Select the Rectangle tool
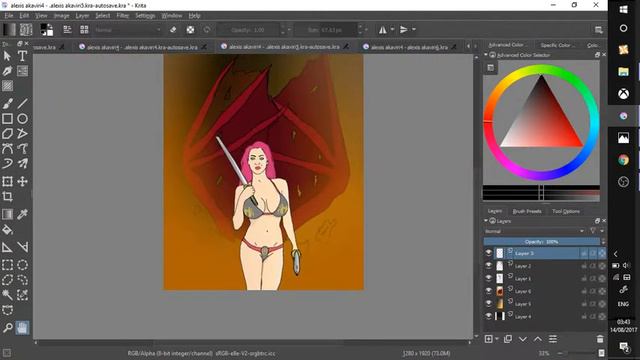Image resolution: width=640 pixels, height=360 pixels. (7, 119)
